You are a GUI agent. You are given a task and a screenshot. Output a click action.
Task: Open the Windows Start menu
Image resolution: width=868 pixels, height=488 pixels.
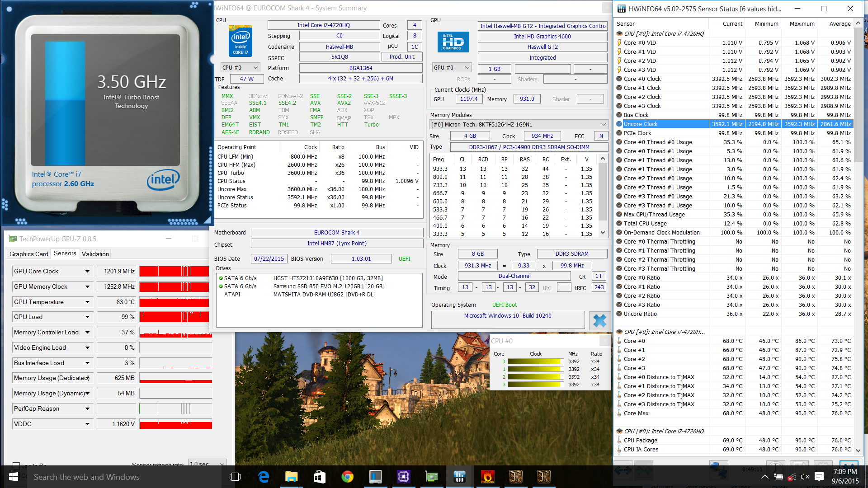coord(14,477)
